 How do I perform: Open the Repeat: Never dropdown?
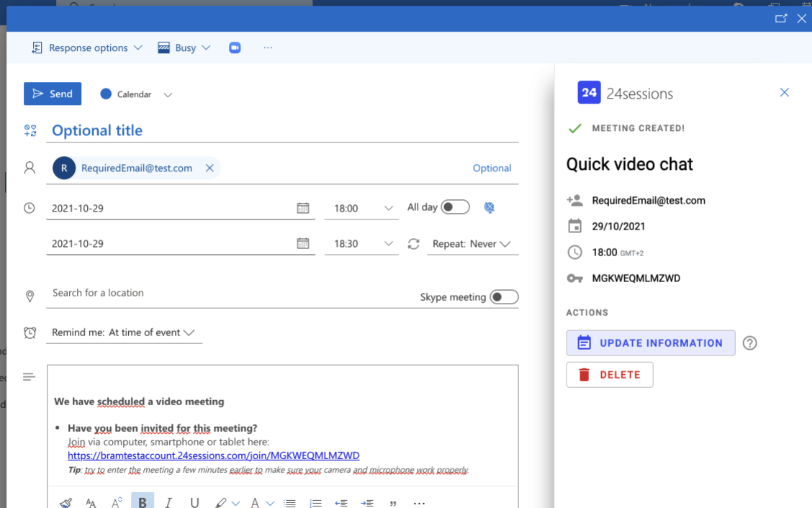coord(472,244)
